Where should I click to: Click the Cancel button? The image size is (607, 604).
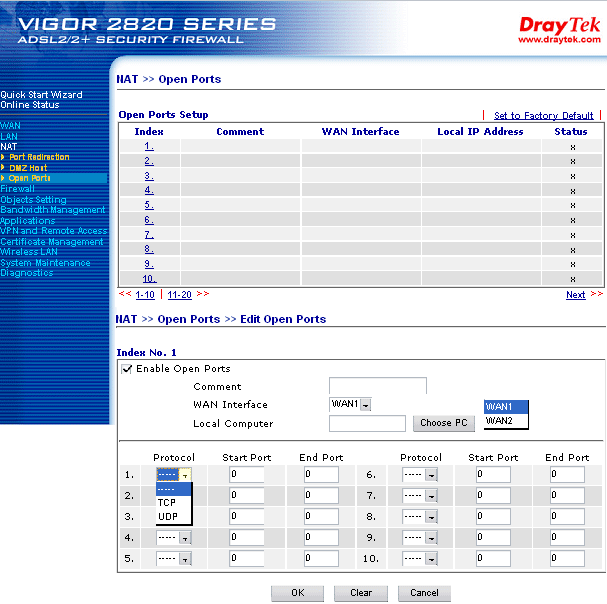(x=424, y=593)
